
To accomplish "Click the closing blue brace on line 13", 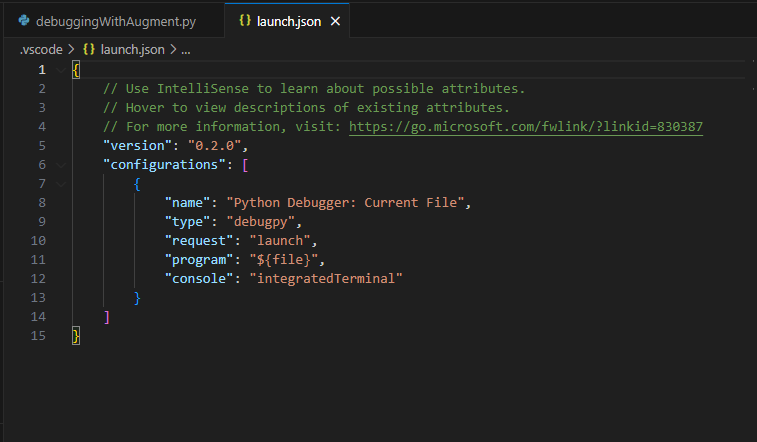I will [137, 298].
